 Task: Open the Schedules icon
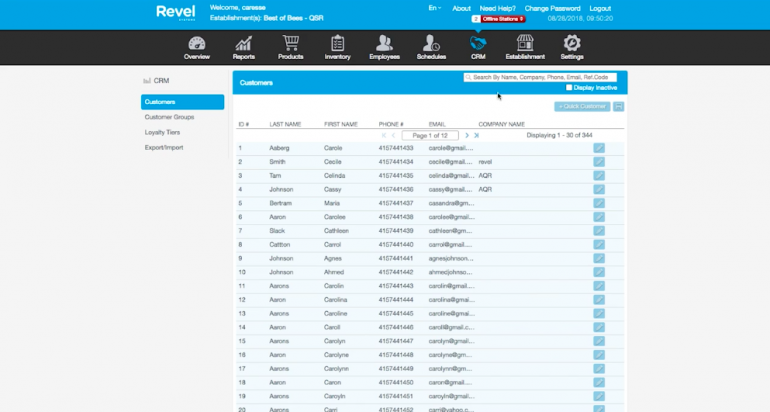[431, 46]
